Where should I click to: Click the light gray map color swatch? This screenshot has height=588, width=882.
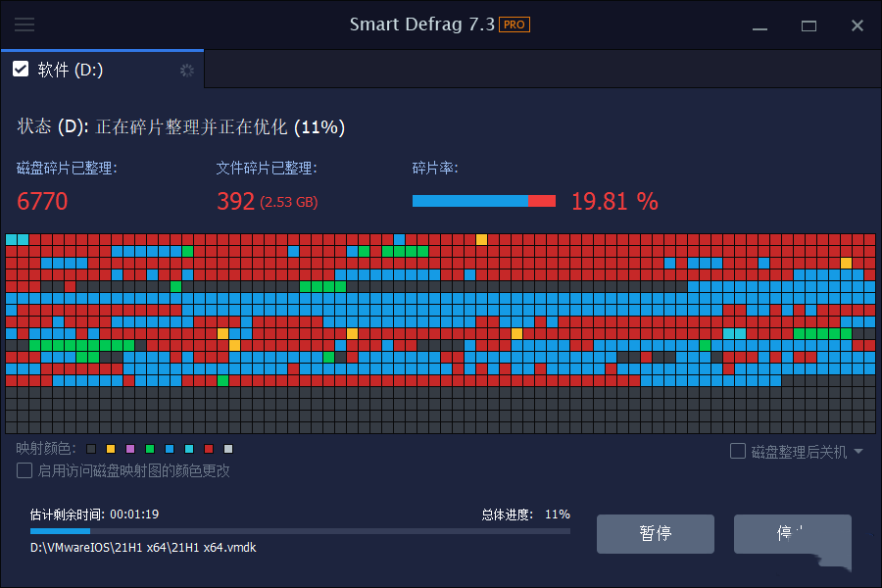click(228, 449)
